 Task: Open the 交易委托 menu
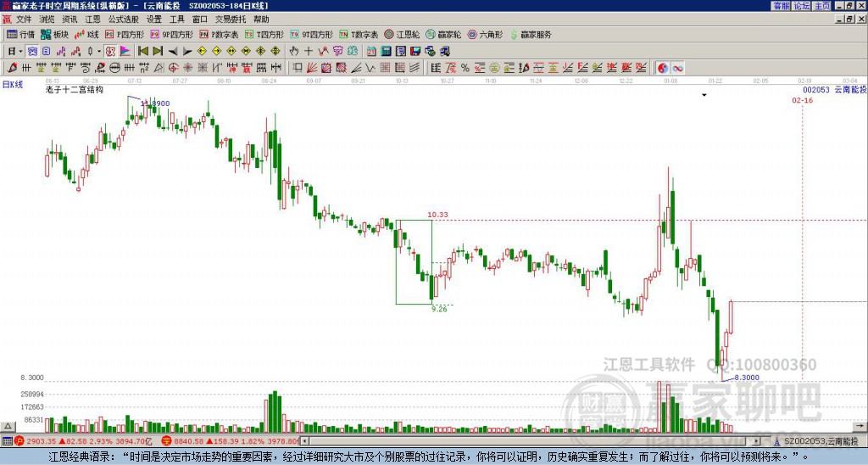pyautogui.click(x=231, y=20)
